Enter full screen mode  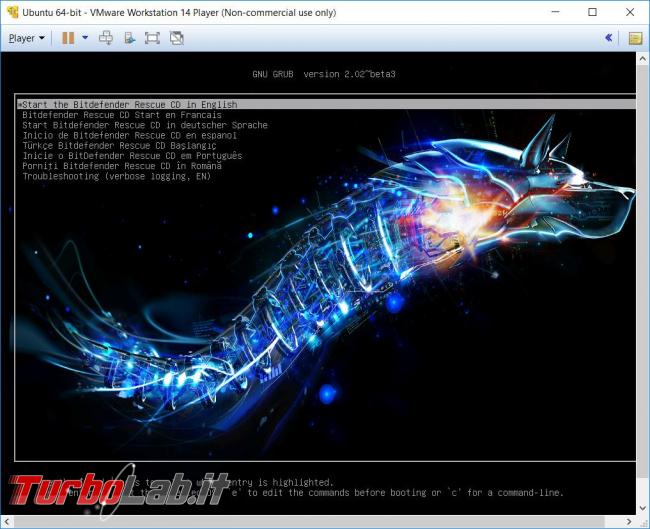click(x=152, y=38)
